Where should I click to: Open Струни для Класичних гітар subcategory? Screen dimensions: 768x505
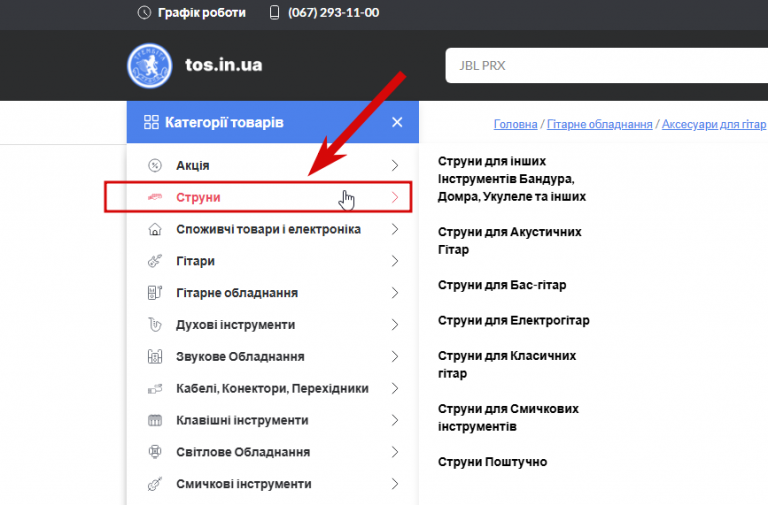click(x=507, y=364)
